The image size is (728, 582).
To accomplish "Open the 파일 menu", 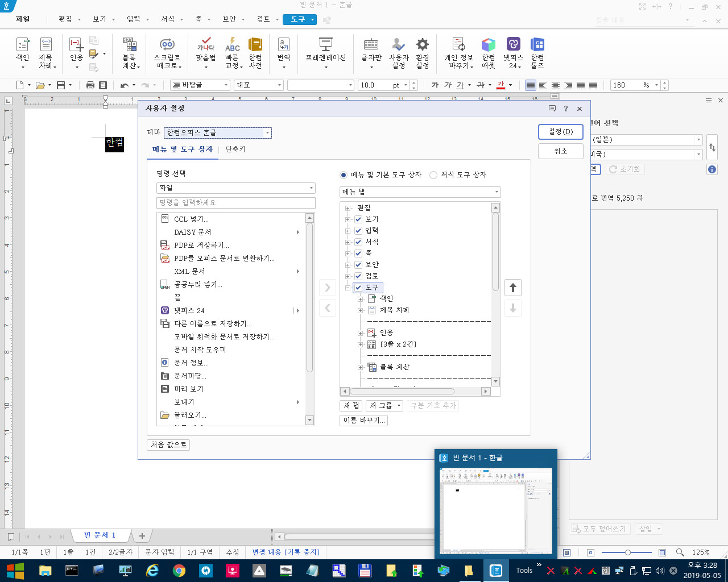I will (23, 19).
